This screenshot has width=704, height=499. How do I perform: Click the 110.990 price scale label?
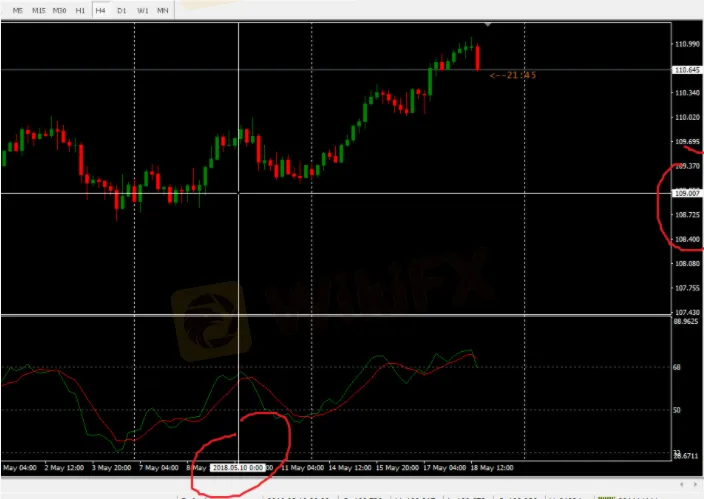(x=687, y=44)
